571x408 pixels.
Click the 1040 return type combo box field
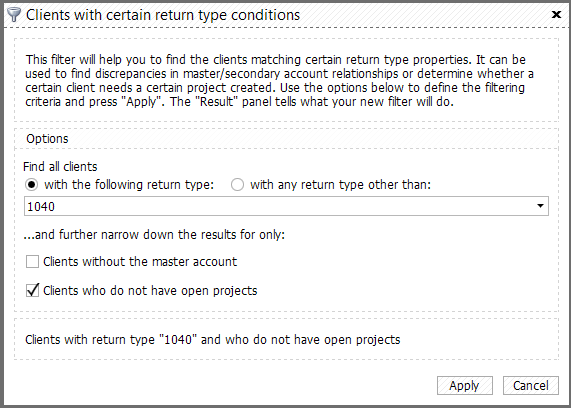[x=286, y=206]
